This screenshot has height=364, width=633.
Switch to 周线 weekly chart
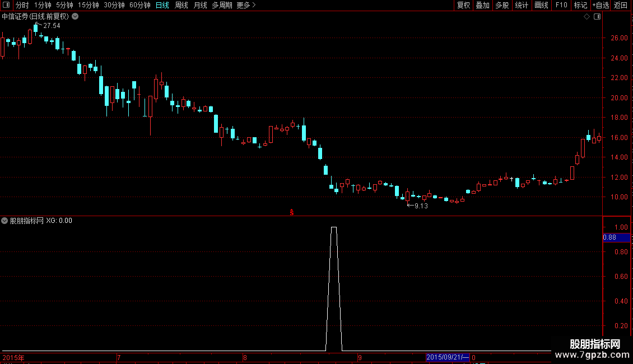pyautogui.click(x=181, y=5)
